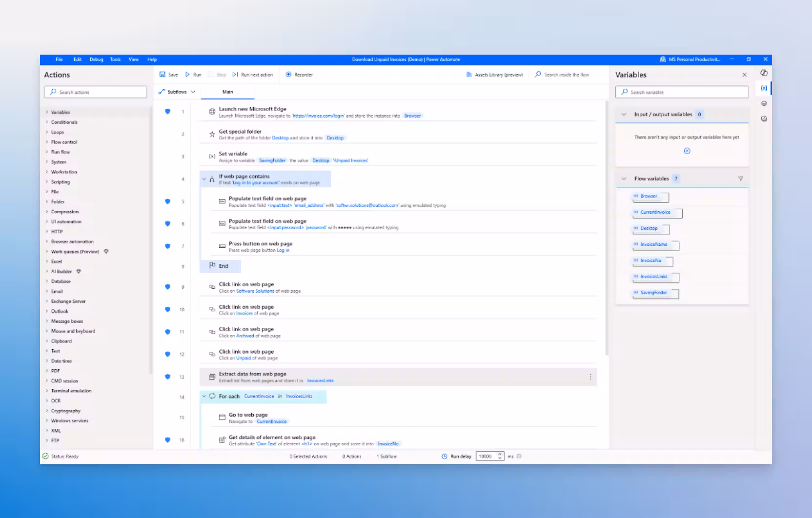Click the InvoicesLinks flow variable
The width and height of the screenshot is (812, 518).
(653, 277)
